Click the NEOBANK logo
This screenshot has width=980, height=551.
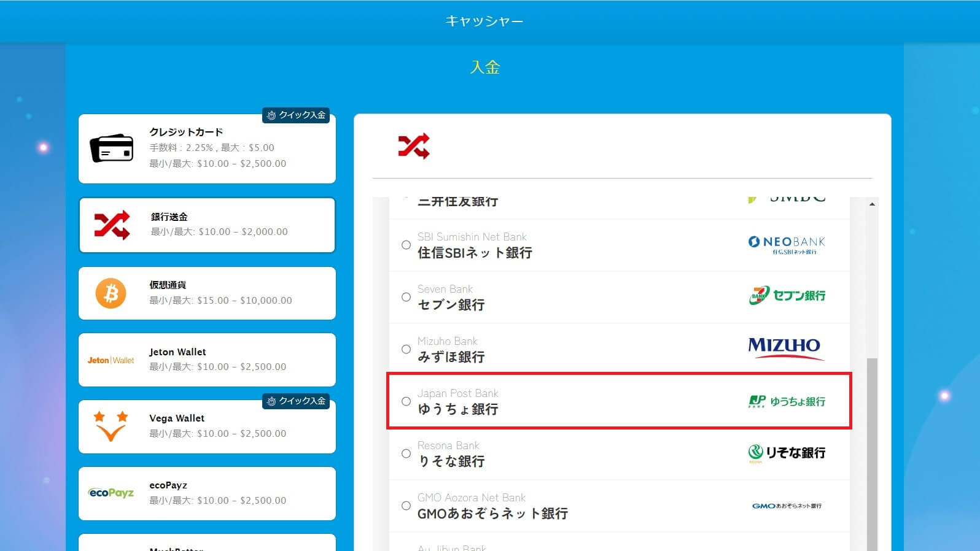click(787, 245)
